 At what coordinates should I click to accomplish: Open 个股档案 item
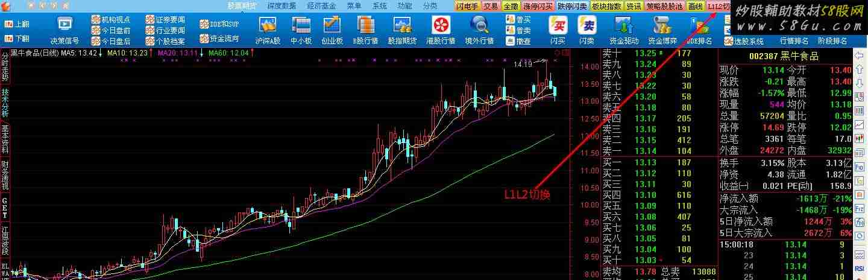pos(166,41)
